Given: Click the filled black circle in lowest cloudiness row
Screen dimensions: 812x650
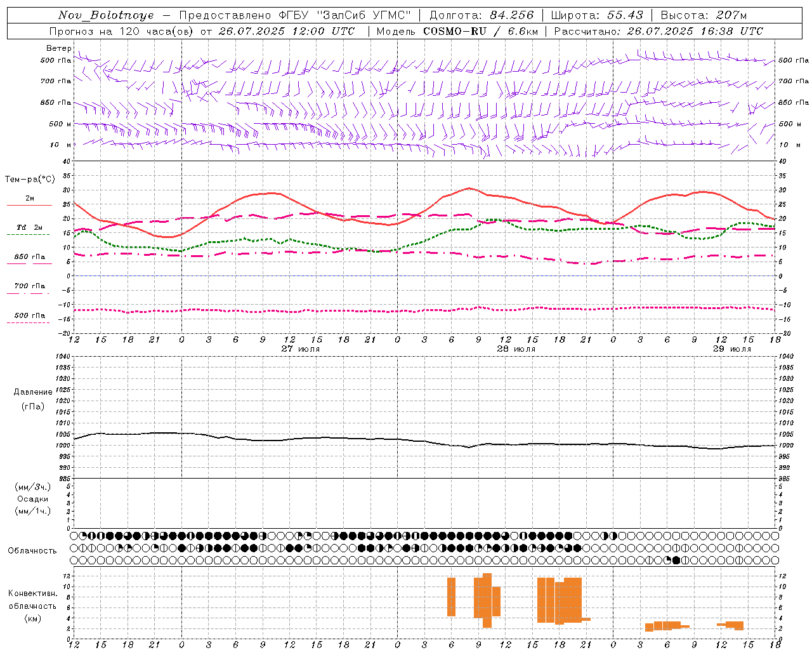Looking at the screenshot, I should pyautogui.click(x=676, y=560).
